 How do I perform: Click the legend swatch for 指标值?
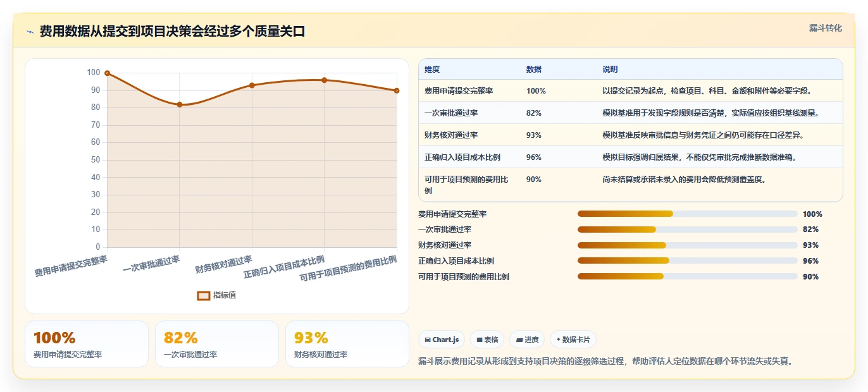click(204, 295)
